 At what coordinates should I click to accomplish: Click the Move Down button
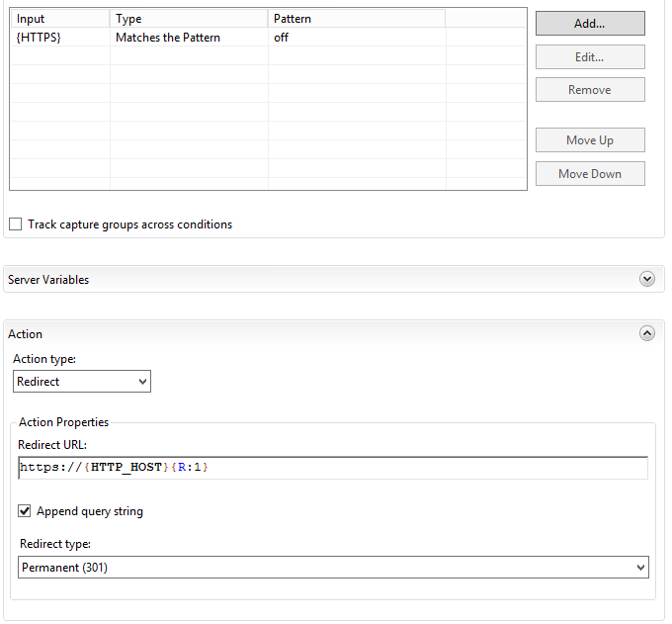click(x=590, y=174)
